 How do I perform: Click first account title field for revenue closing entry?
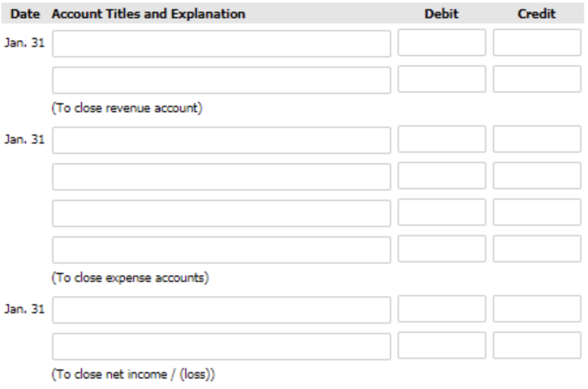[x=222, y=43]
